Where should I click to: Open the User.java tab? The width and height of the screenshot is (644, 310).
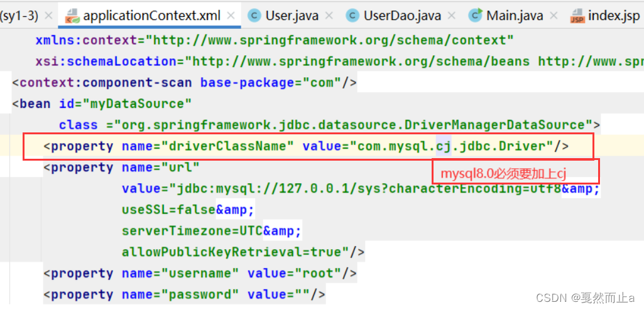click(x=292, y=16)
